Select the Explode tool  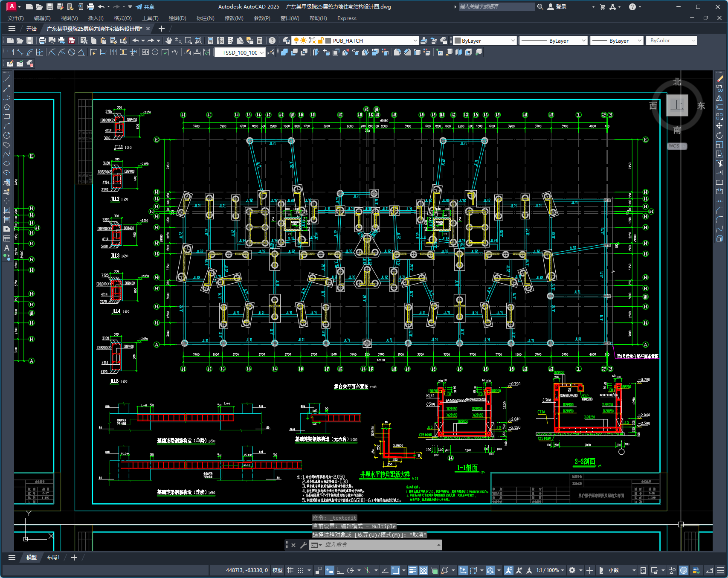coord(719,238)
